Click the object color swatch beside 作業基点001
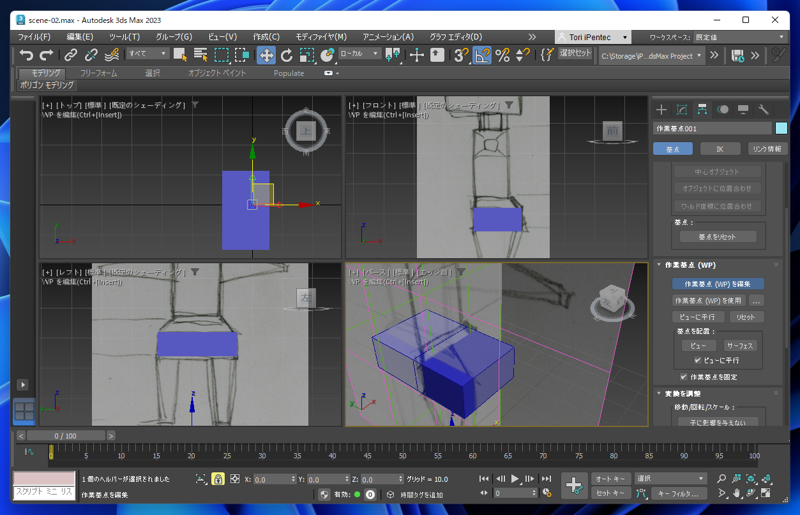This screenshot has height=515, width=800. [781, 128]
